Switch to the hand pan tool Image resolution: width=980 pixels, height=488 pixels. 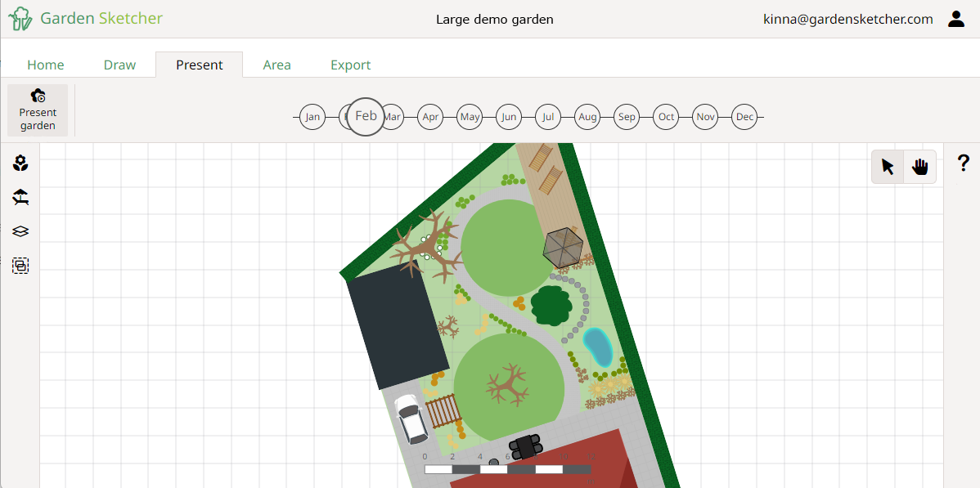click(x=920, y=168)
